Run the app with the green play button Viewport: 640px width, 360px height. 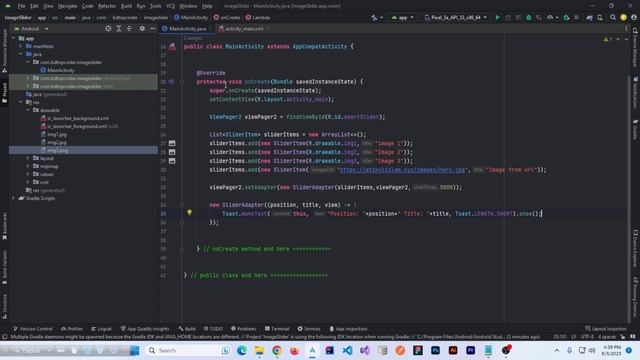point(497,18)
